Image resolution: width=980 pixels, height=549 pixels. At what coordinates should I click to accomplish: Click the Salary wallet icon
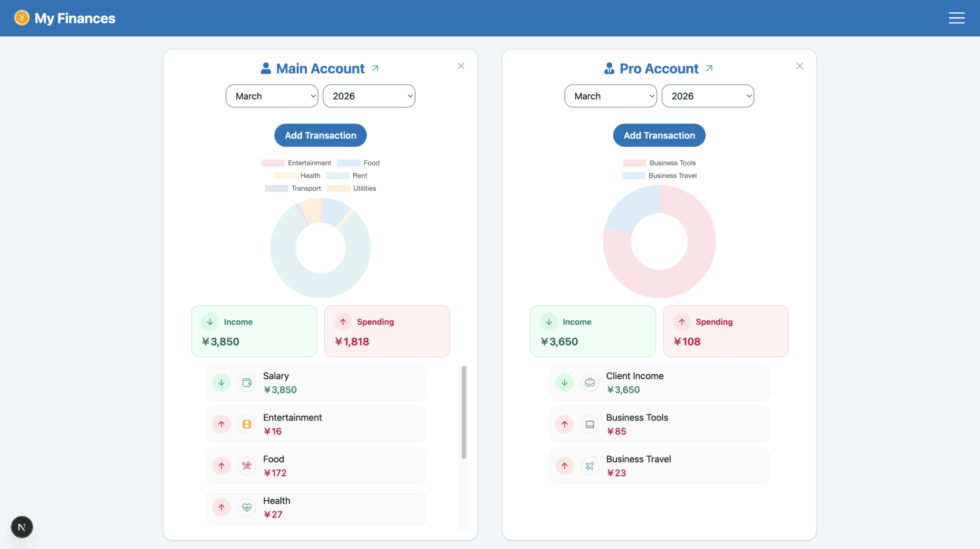coord(247,383)
